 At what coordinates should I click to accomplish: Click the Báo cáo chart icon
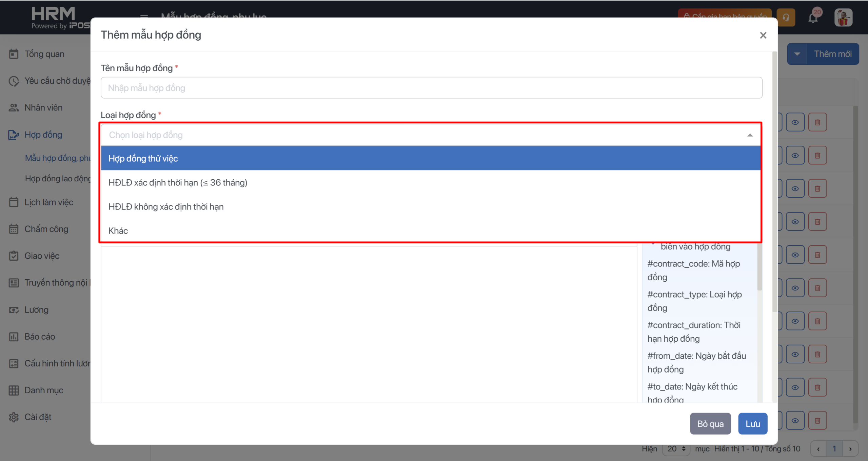(x=14, y=337)
